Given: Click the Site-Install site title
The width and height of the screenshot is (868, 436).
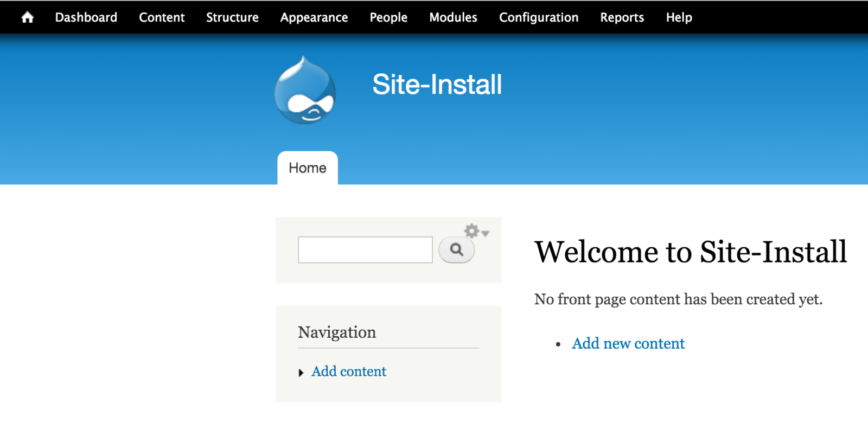Looking at the screenshot, I should click(x=437, y=85).
